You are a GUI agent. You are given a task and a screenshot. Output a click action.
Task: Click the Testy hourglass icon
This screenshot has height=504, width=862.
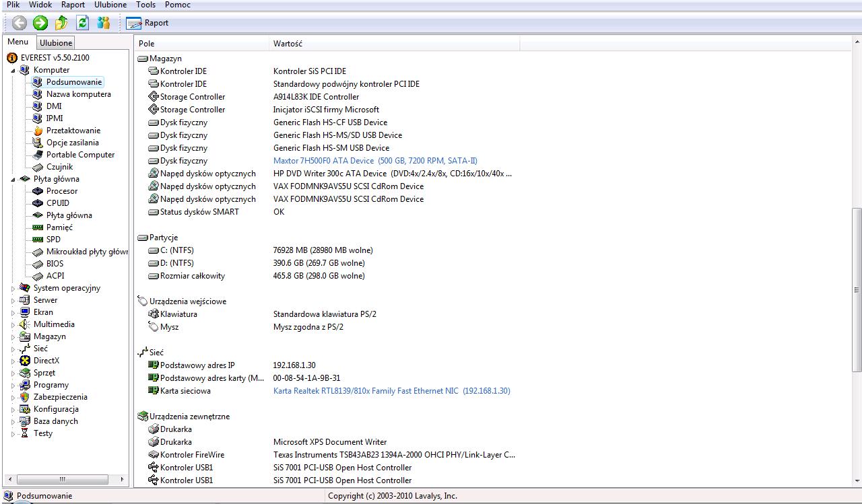25,433
